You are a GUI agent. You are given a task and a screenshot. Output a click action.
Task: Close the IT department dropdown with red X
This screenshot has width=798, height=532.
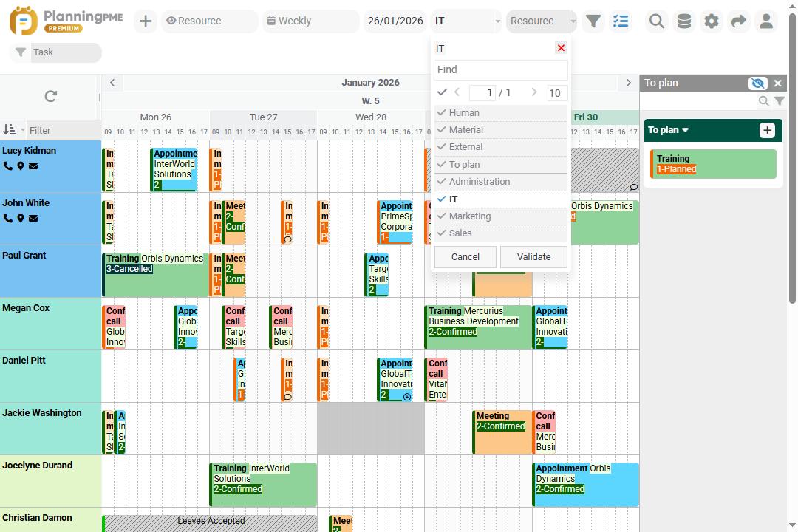(x=561, y=48)
